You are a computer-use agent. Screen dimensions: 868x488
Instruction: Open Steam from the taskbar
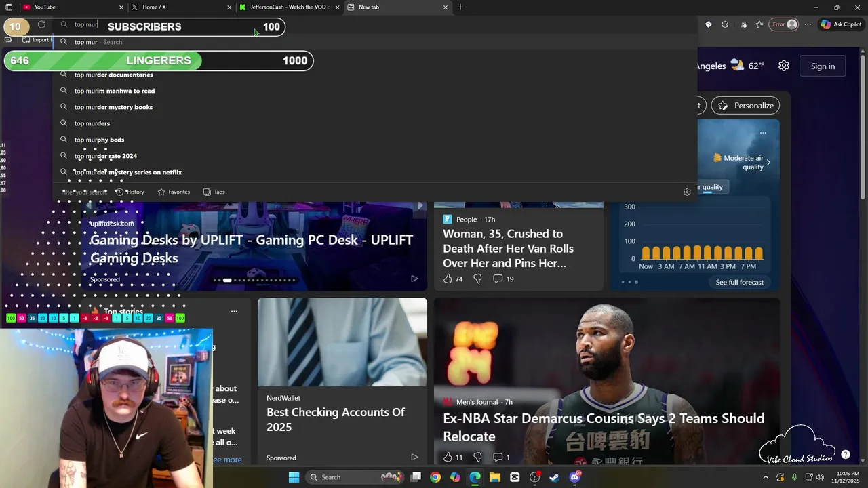[x=554, y=477]
